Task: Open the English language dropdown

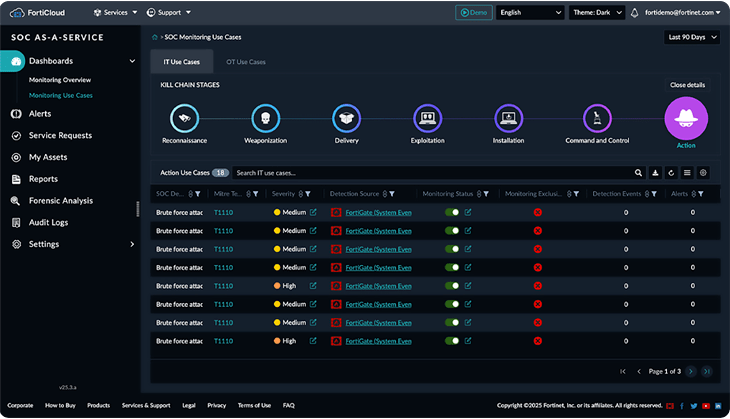Action: [x=530, y=13]
